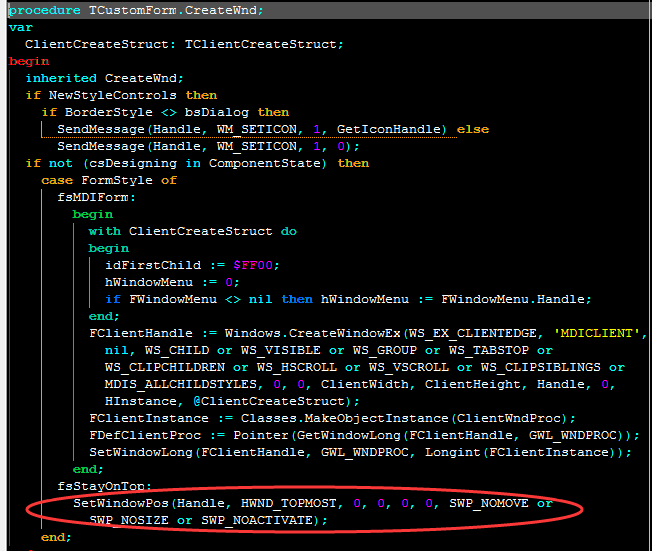Viewport: 652px width, 551px height.
Task: Click the 'FWindowMenu.Handle;' expression
Action: (x=516, y=299)
